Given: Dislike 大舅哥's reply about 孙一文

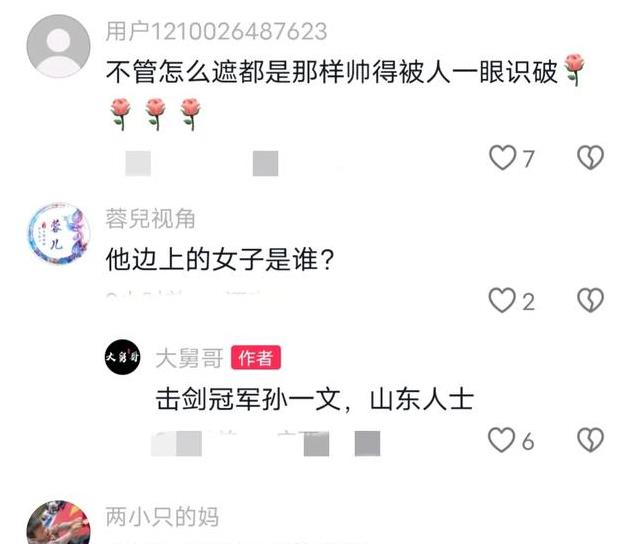Looking at the screenshot, I should point(590,440).
